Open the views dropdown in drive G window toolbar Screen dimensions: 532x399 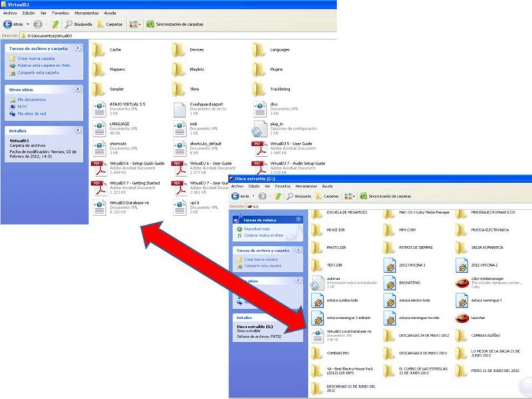click(x=354, y=196)
